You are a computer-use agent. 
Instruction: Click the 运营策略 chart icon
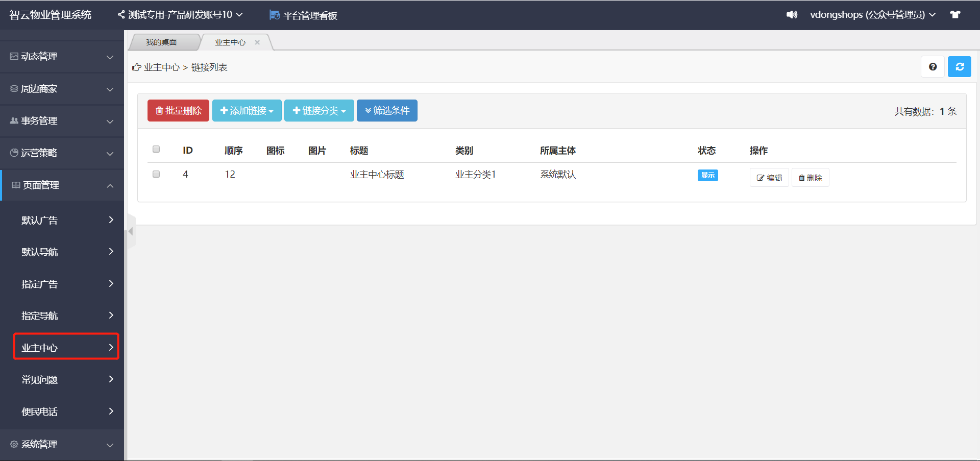(x=14, y=153)
